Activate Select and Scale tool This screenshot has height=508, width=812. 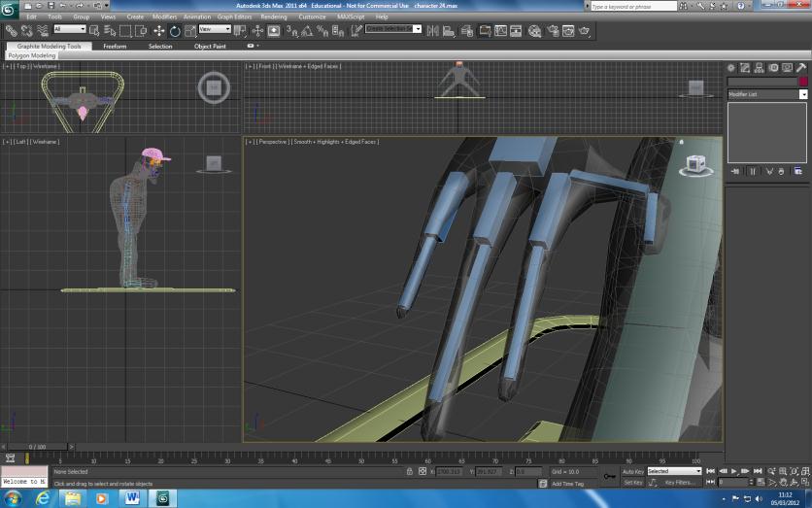190,31
